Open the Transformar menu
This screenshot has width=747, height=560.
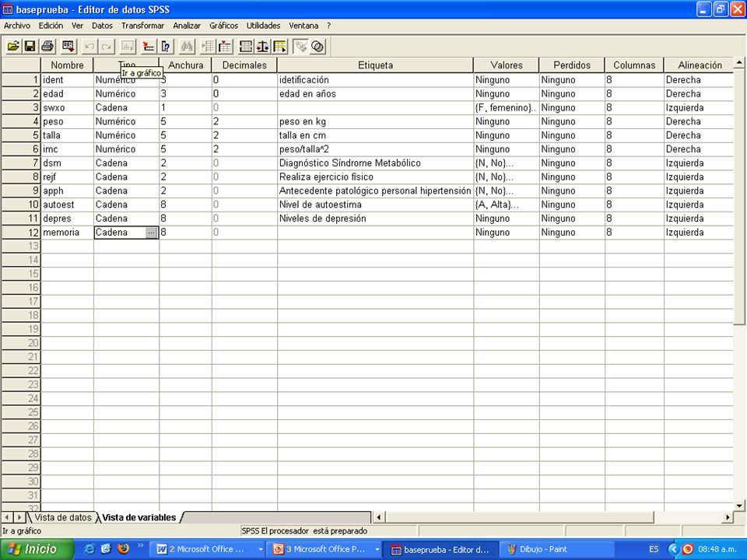point(142,26)
